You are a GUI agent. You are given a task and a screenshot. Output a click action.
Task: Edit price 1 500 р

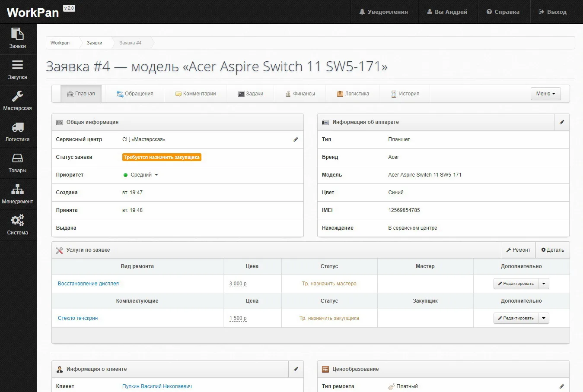tap(238, 318)
